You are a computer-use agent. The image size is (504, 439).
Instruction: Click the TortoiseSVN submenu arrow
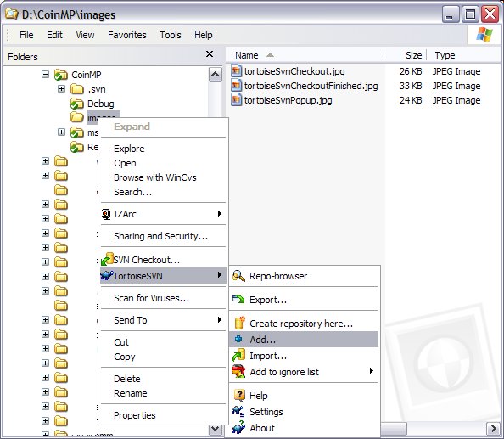coord(220,274)
